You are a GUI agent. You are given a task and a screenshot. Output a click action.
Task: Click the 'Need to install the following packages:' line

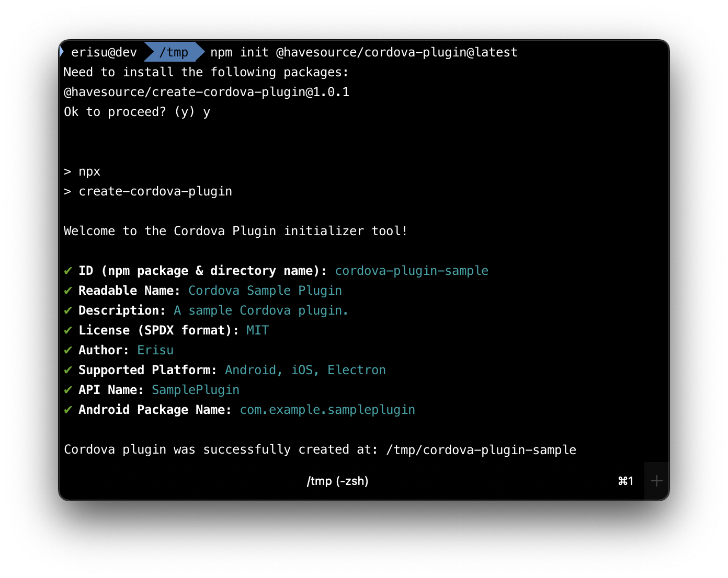pyautogui.click(x=206, y=72)
